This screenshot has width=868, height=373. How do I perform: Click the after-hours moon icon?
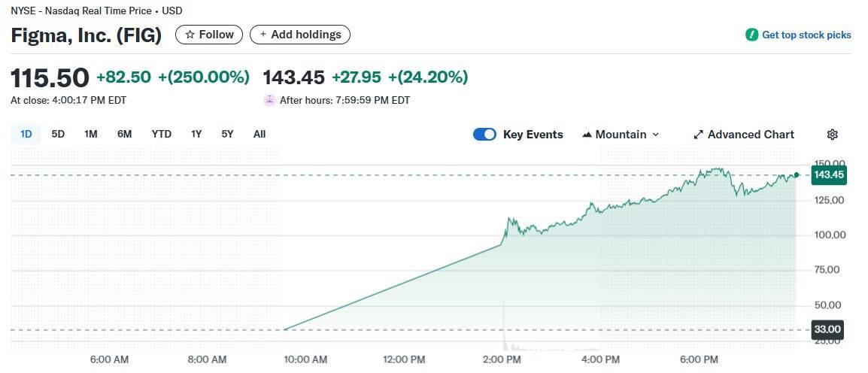point(269,100)
